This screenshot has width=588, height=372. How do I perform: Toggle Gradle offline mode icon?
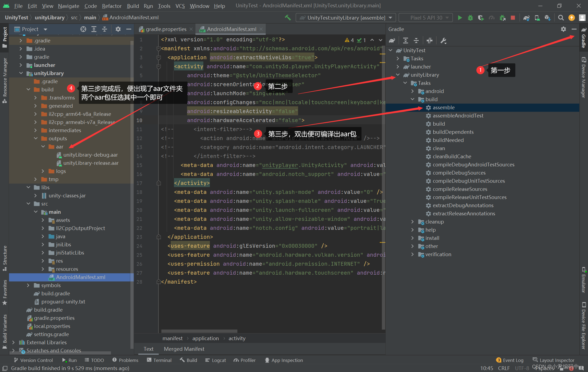pyautogui.click(x=430, y=41)
